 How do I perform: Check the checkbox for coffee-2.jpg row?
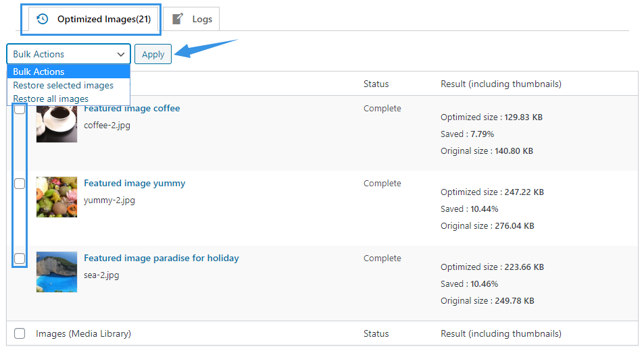tap(20, 109)
